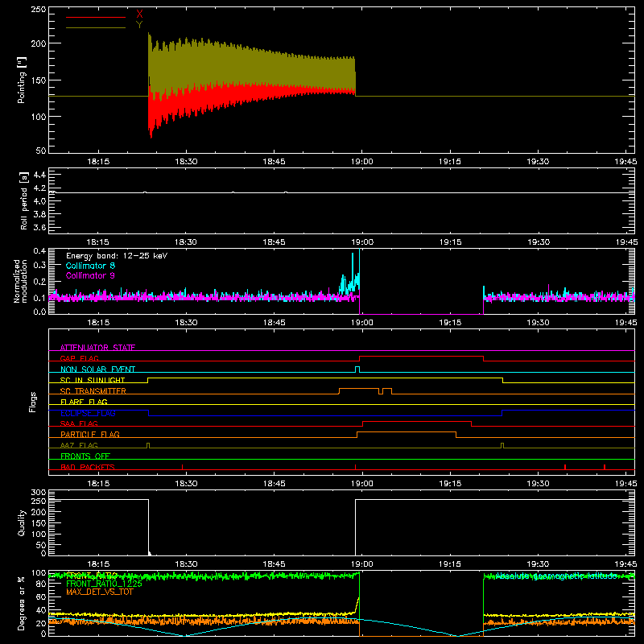Click the BAD_PACKETS flag label

[x=88, y=467]
